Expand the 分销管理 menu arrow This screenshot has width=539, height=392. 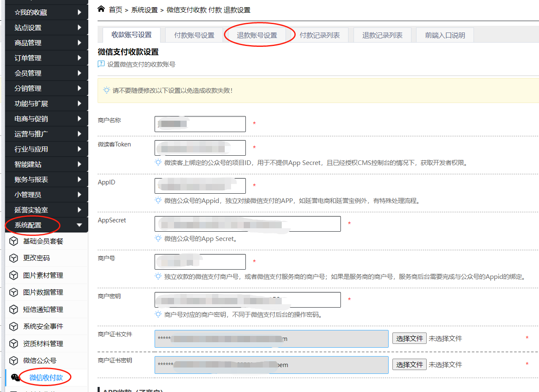click(x=79, y=88)
